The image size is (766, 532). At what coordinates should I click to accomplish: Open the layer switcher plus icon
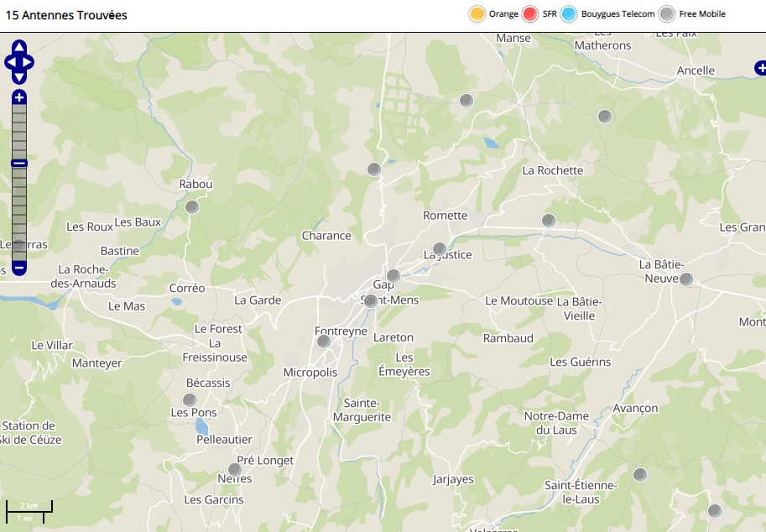click(x=758, y=68)
